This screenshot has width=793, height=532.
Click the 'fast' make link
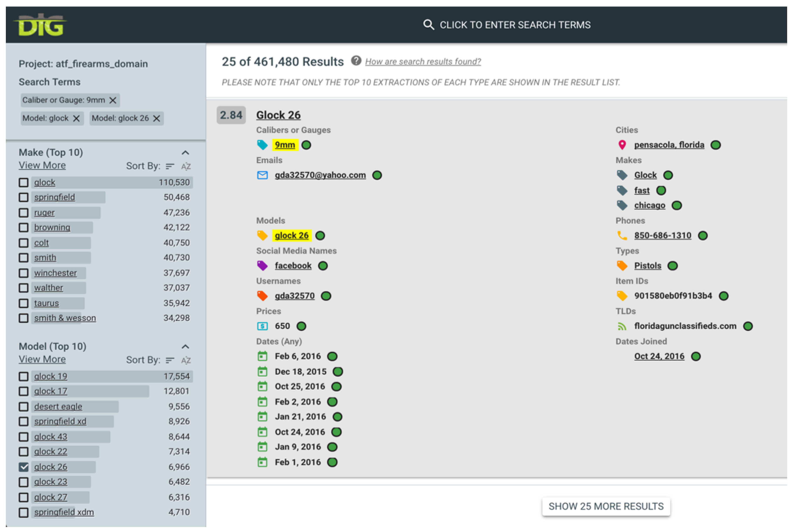642,191
